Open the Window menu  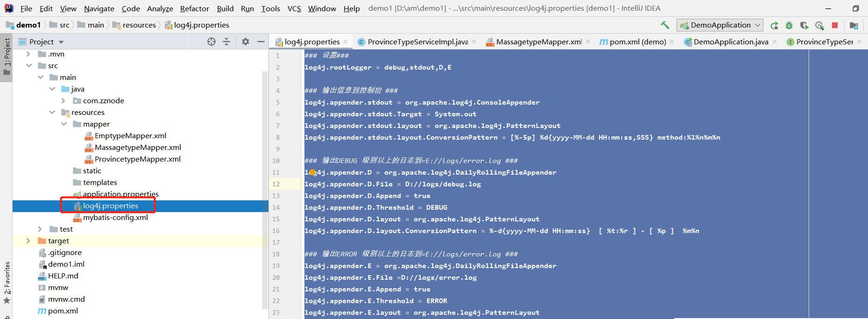click(x=322, y=8)
